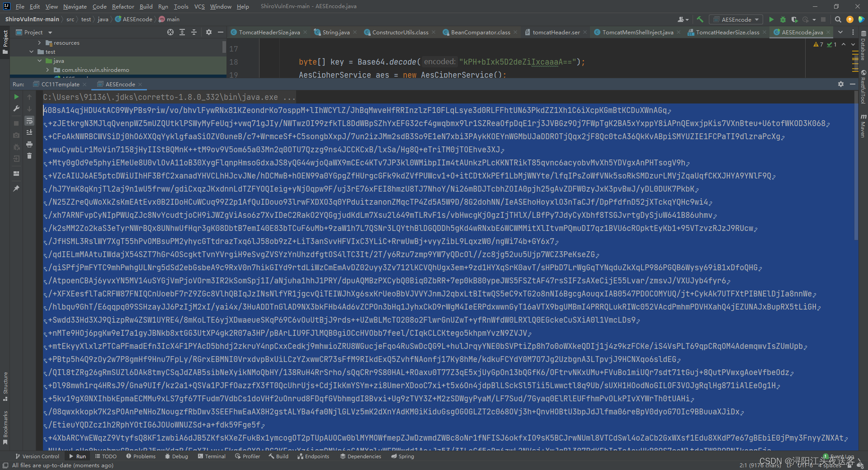Open the File menu
This screenshot has height=470, width=868.
point(20,6)
